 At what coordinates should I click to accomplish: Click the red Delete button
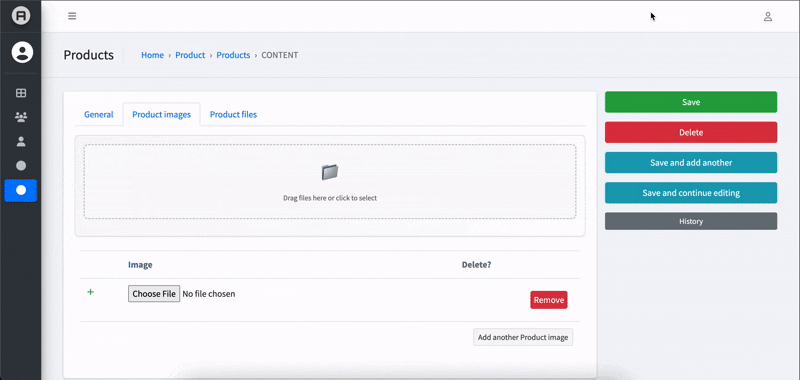[691, 132]
